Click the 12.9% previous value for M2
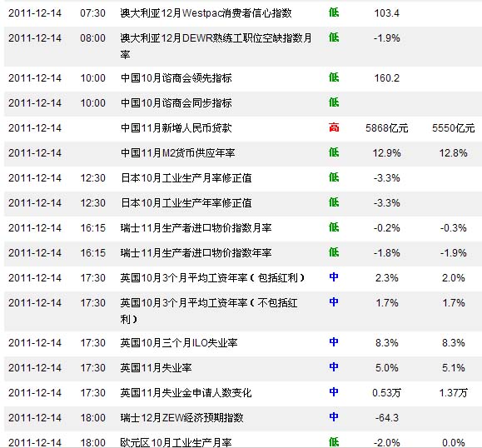 pyautogui.click(x=387, y=153)
